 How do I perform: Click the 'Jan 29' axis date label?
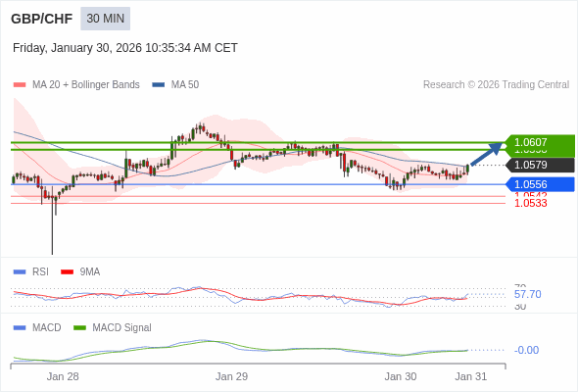(x=231, y=376)
